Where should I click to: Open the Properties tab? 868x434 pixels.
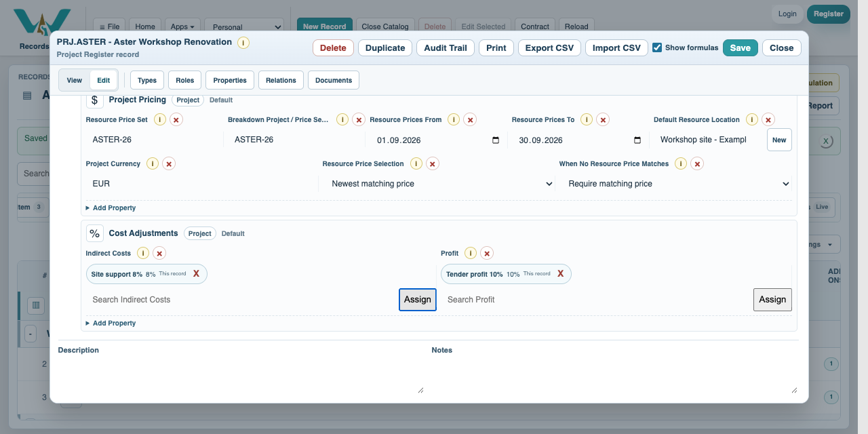coord(230,80)
